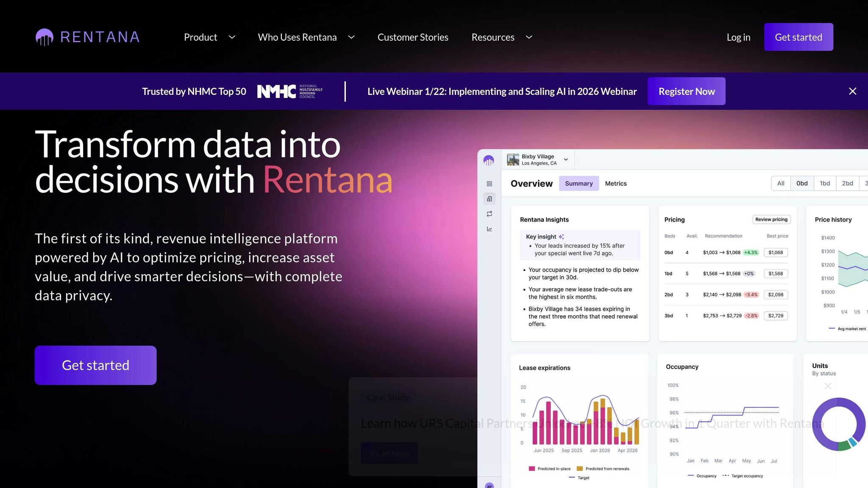Expand the Product menu chevron

(x=232, y=37)
